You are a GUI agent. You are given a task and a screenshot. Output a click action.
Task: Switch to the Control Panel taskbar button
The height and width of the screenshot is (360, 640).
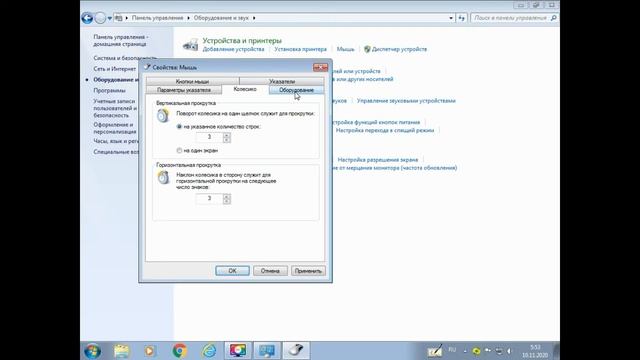point(267,351)
